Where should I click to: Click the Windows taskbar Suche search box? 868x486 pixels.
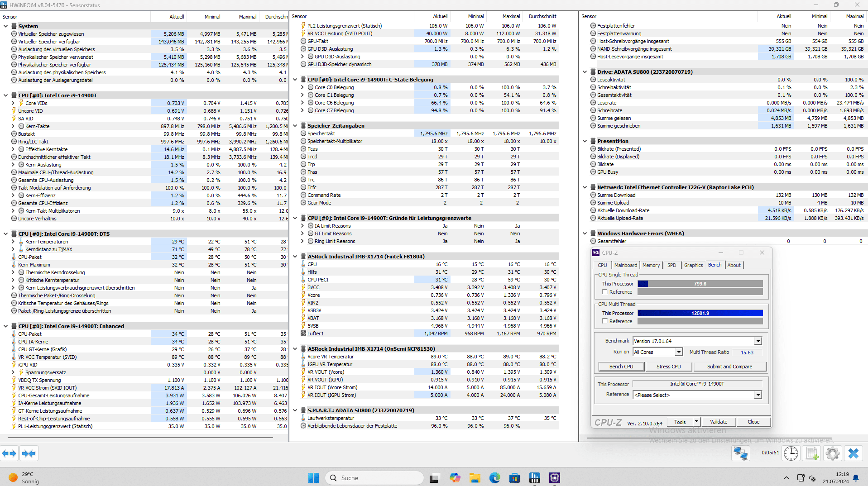coord(374,478)
